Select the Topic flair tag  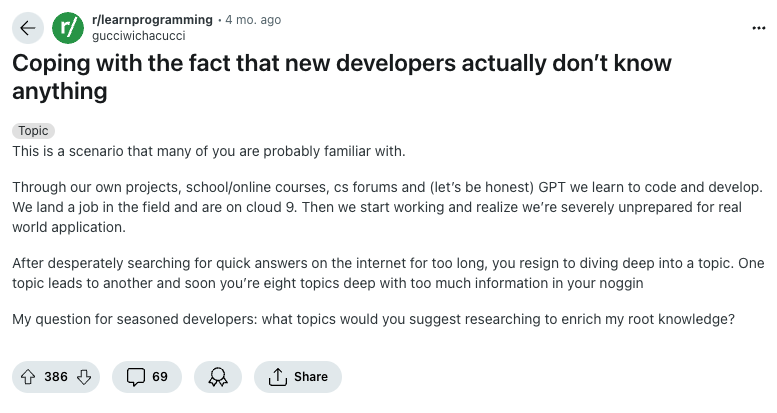tap(33, 131)
